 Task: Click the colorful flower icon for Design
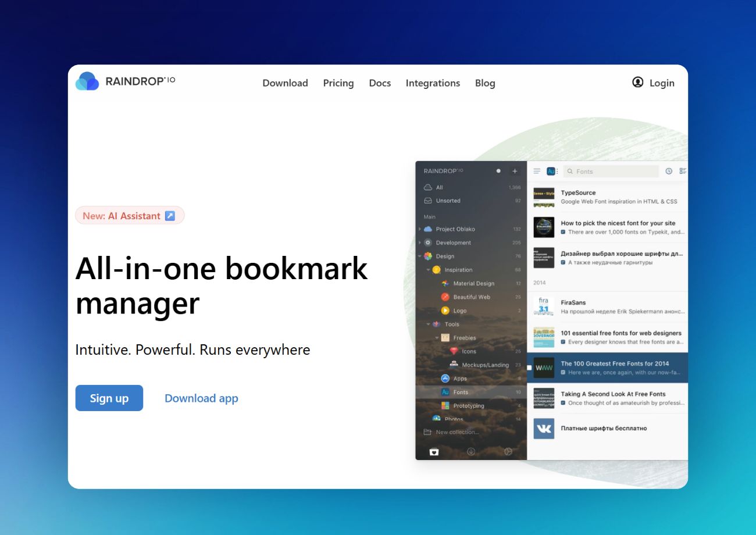click(x=428, y=256)
